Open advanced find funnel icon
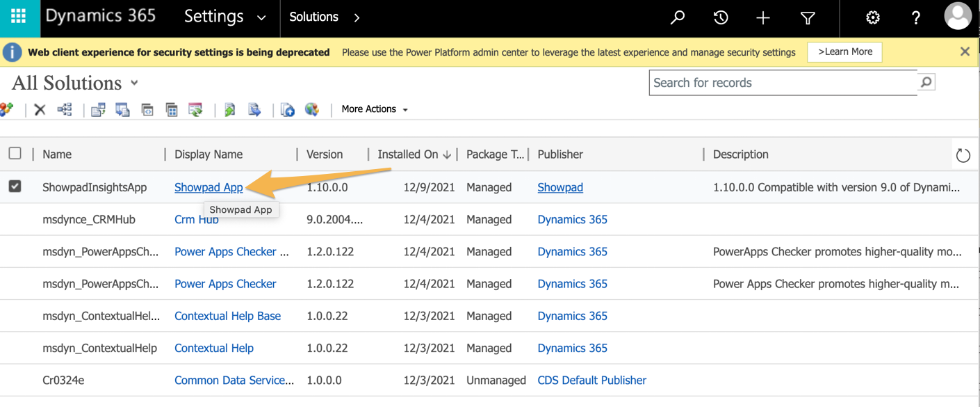 [x=808, y=18]
